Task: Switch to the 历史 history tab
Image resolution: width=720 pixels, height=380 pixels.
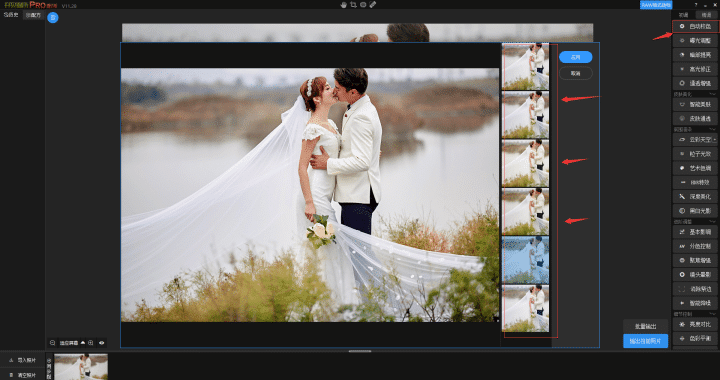Action: [x=11, y=15]
